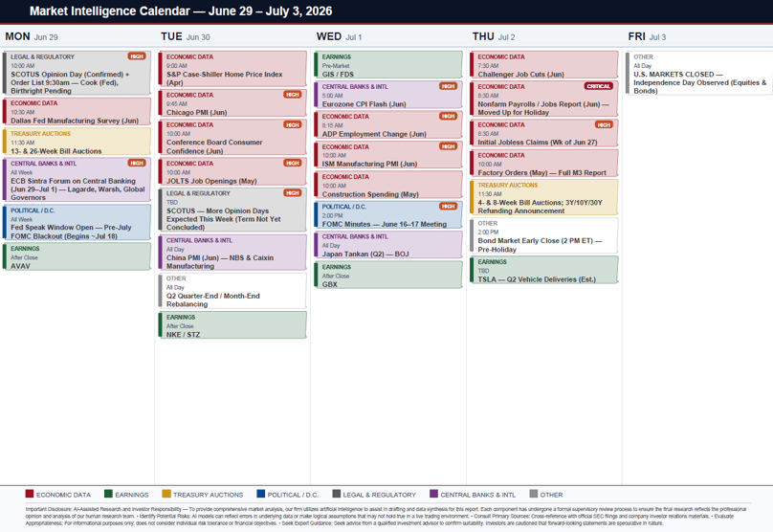The image size is (773, 532).
Task: Click the HIGH badge on ECB Sintra Forum
Action: tap(137, 163)
